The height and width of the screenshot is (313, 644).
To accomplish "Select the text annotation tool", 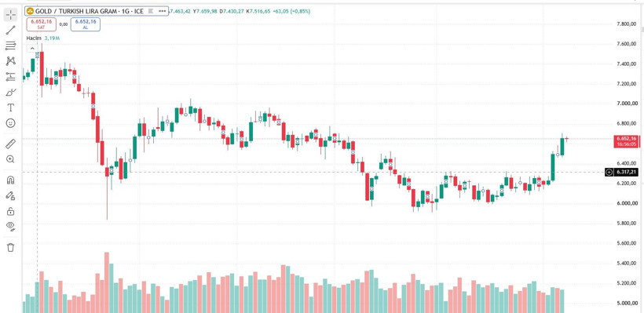I will 11,107.
